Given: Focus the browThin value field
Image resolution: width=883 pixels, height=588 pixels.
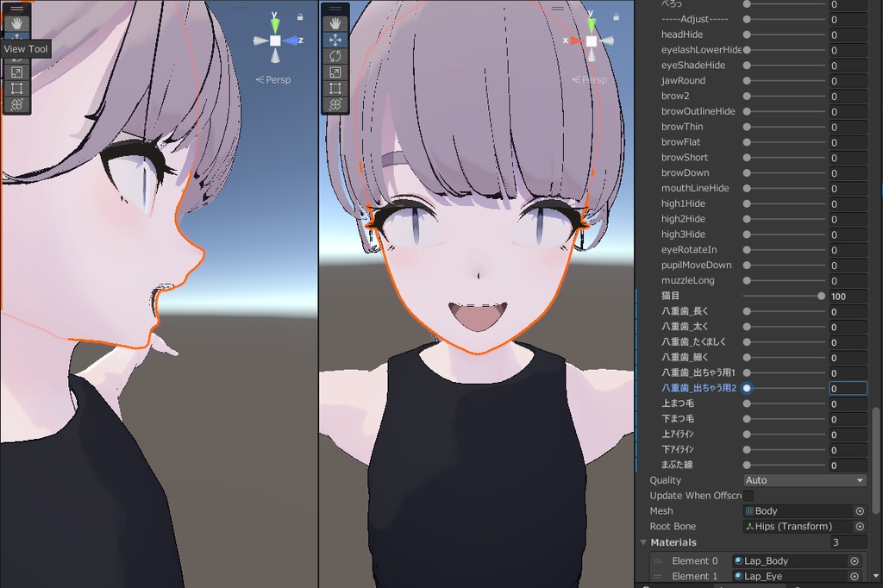Looking at the screenshot, I should (x=848, y=128).
